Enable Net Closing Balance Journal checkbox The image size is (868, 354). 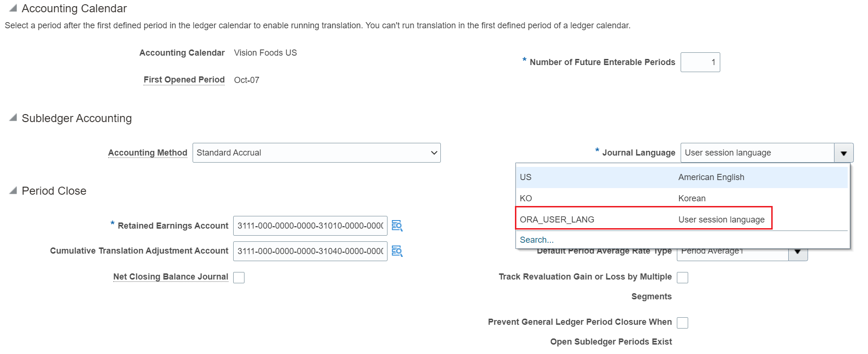click(x=239, y=278)
